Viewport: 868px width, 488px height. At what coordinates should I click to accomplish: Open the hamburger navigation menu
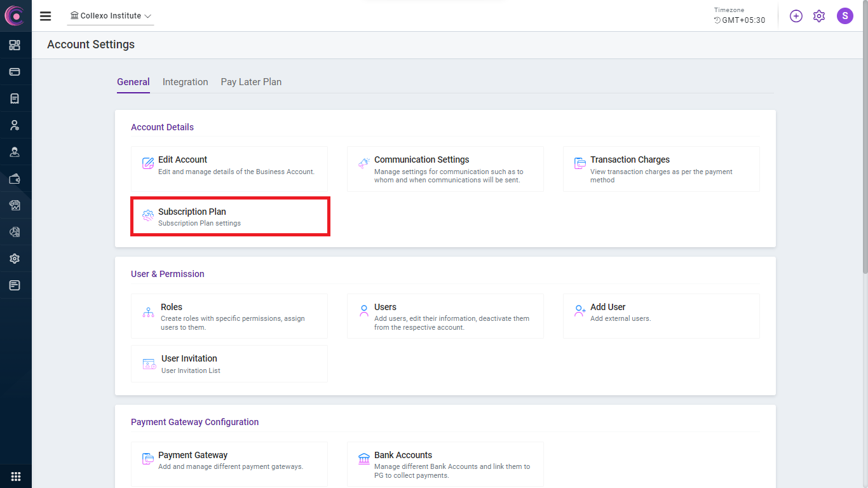pos(45,16)
